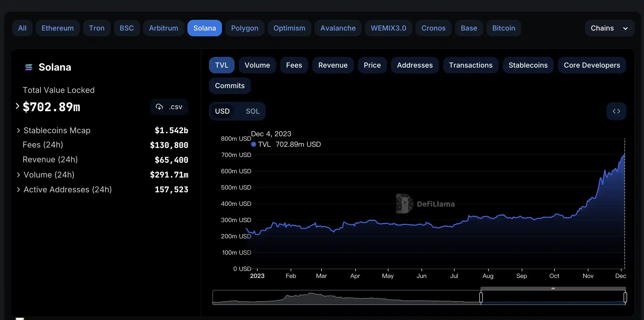
Task: Select USD denomination toggle
Action: (x=222, y=111)
